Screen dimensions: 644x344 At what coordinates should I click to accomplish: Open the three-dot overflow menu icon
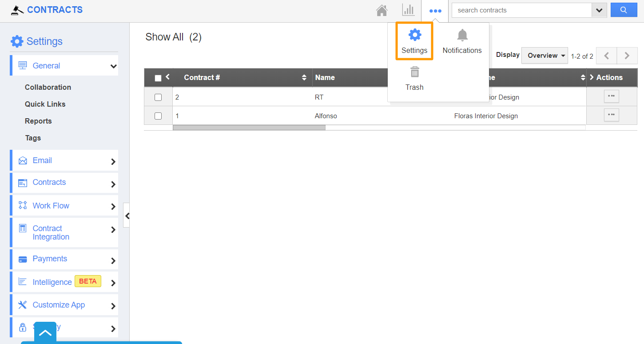click(x=435, y=11)
